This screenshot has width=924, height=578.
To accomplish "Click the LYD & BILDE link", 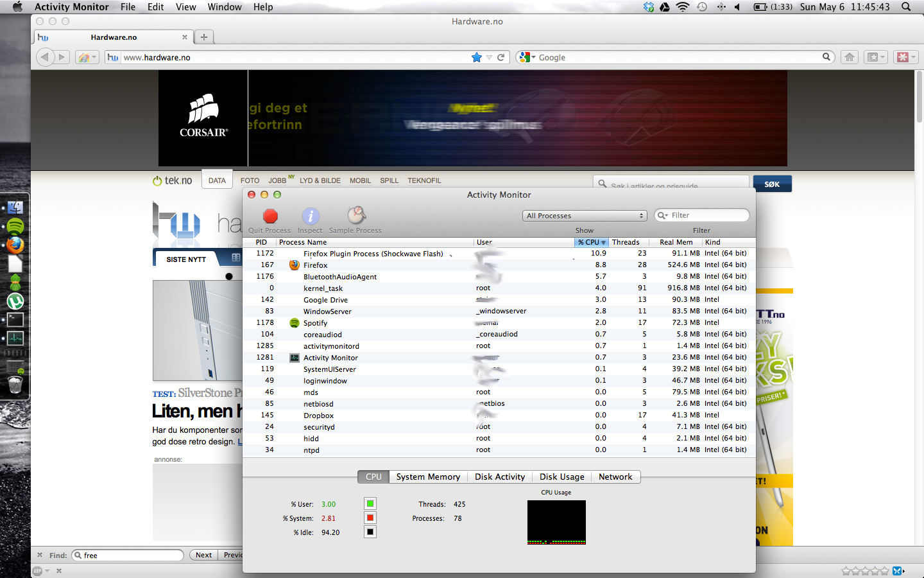I will pyautogui.click(x=320, y=180).
